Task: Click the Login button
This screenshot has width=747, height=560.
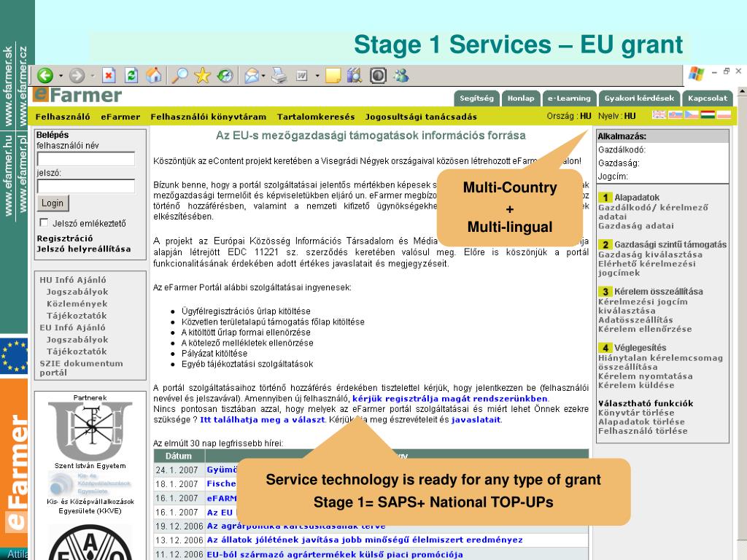Action: pyautogui.click(x=53, y=203)
